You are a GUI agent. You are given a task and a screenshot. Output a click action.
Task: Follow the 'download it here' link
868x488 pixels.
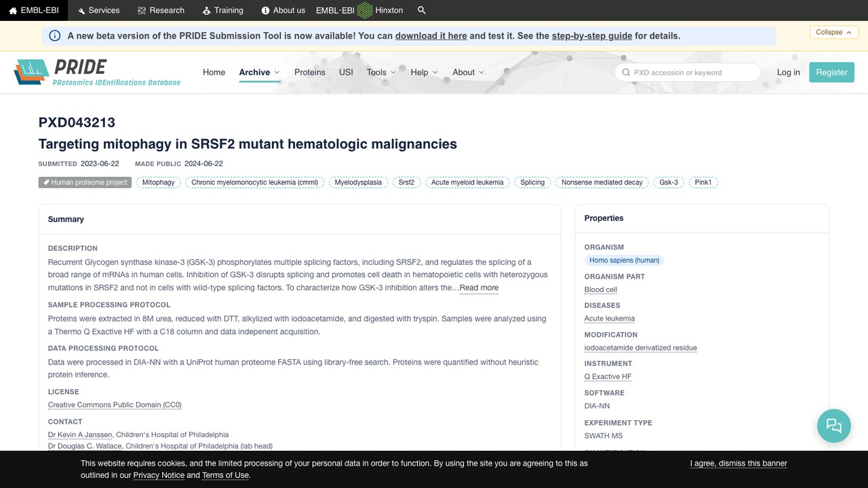[431, 36]
